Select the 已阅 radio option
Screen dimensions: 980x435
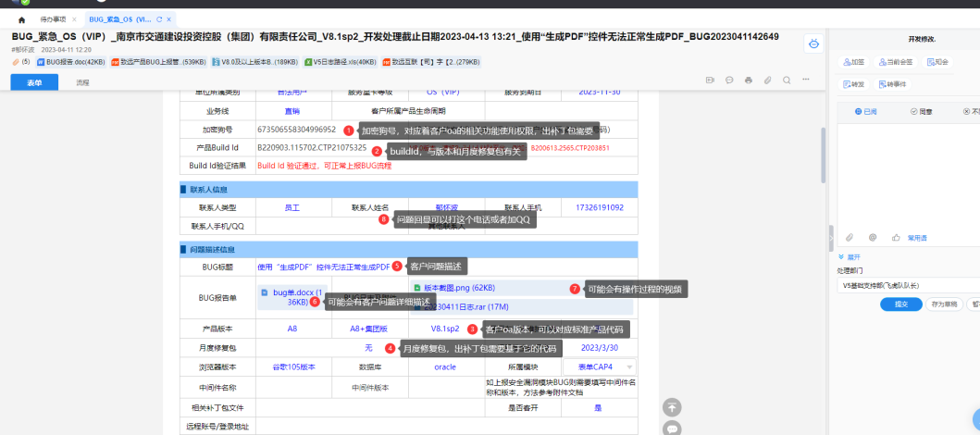click(x=865, y=110)
